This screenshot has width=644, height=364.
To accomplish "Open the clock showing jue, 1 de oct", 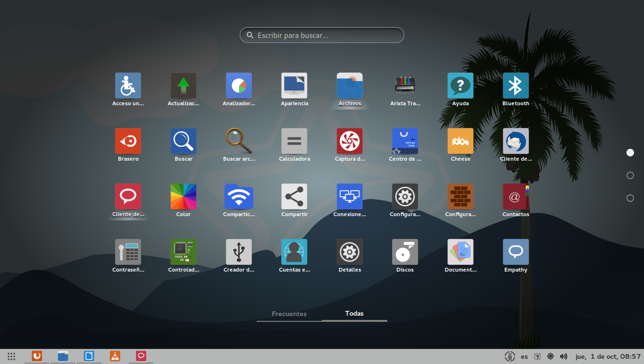I will click(608, 356).
